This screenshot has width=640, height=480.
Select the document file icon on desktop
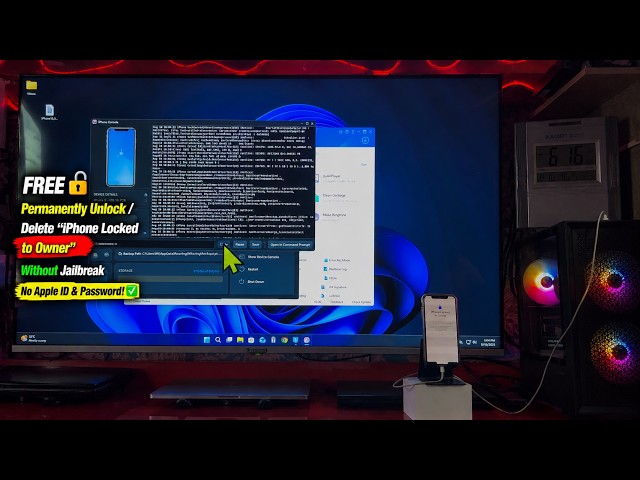[49, 112]
